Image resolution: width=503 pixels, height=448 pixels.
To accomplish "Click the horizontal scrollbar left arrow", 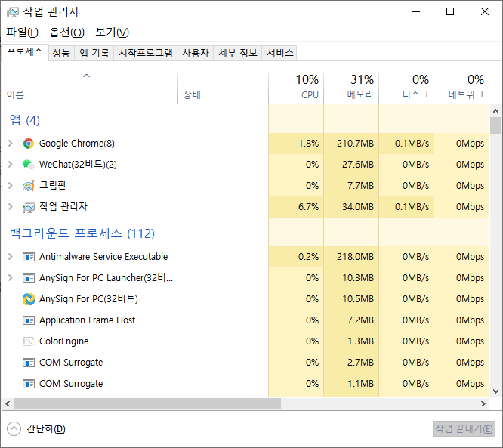I will (8, 404).
